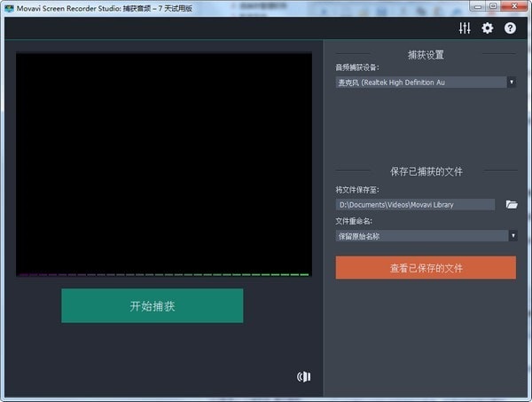Click the speaker sound icon at bottom
Screen dimensions: 532x402
tap(303, 376)
